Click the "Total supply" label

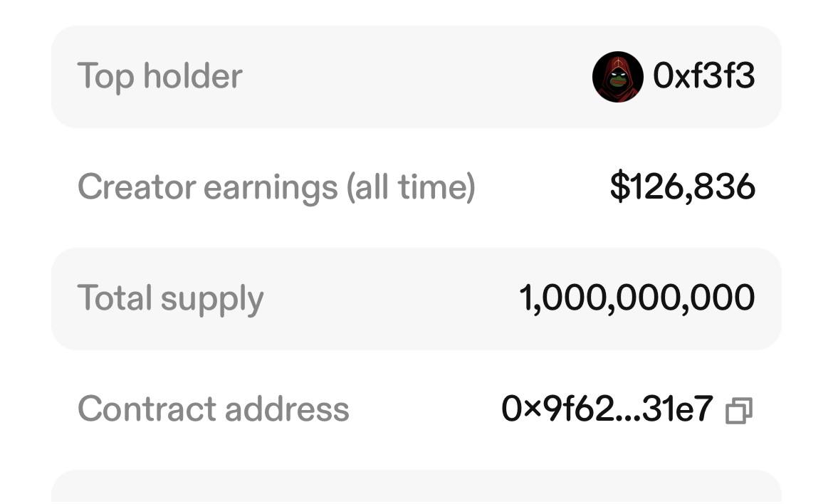click(x=170, y=298)
